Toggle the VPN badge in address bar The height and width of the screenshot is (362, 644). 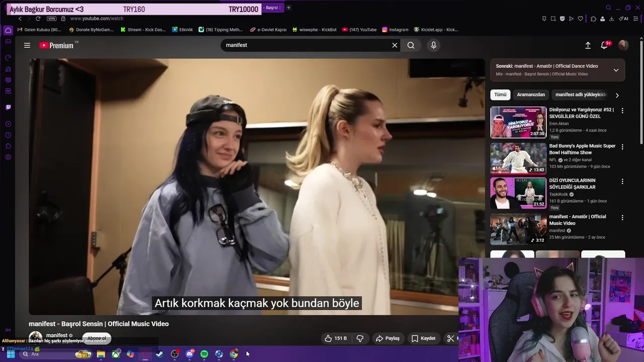pos(51,19)
